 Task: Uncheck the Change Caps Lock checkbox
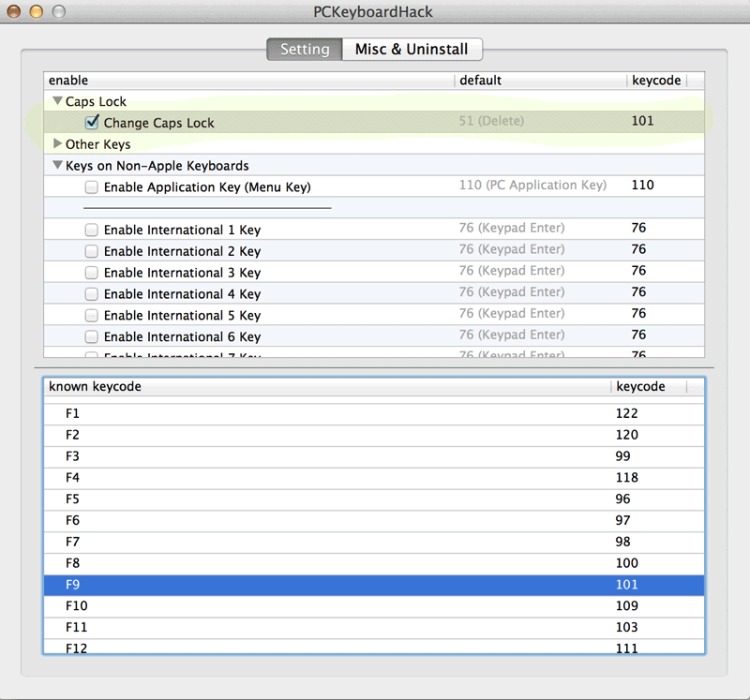[92, 122]
